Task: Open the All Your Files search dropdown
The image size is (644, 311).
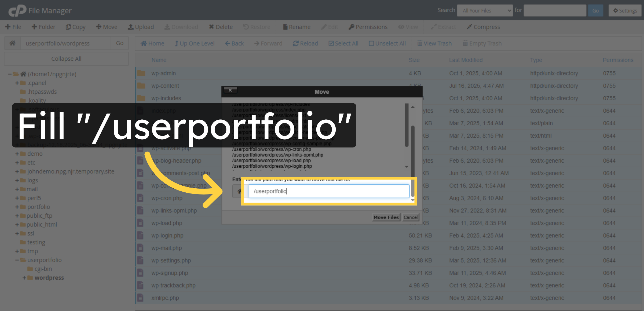Action: click(485, 10)
